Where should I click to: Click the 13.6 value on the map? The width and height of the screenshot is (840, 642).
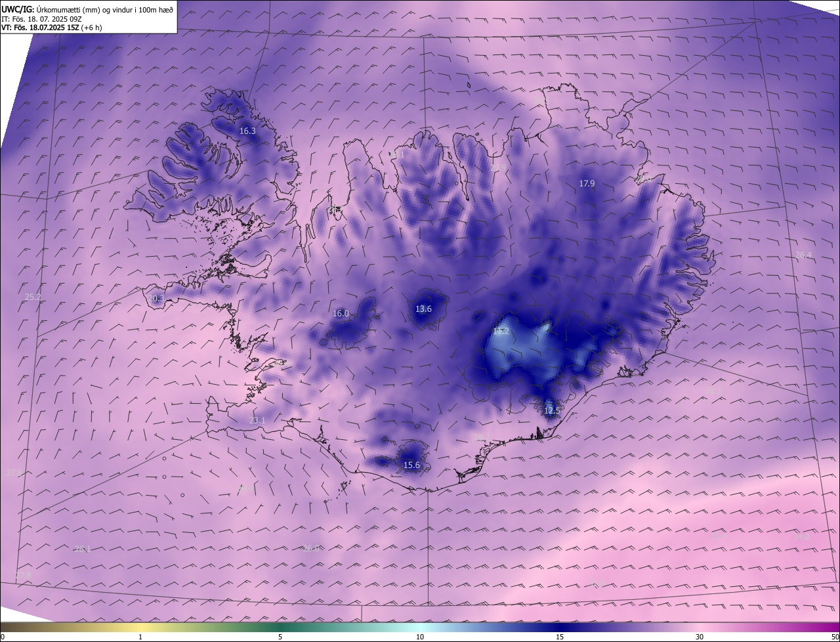pyautogui.click(x=423, y=309)
